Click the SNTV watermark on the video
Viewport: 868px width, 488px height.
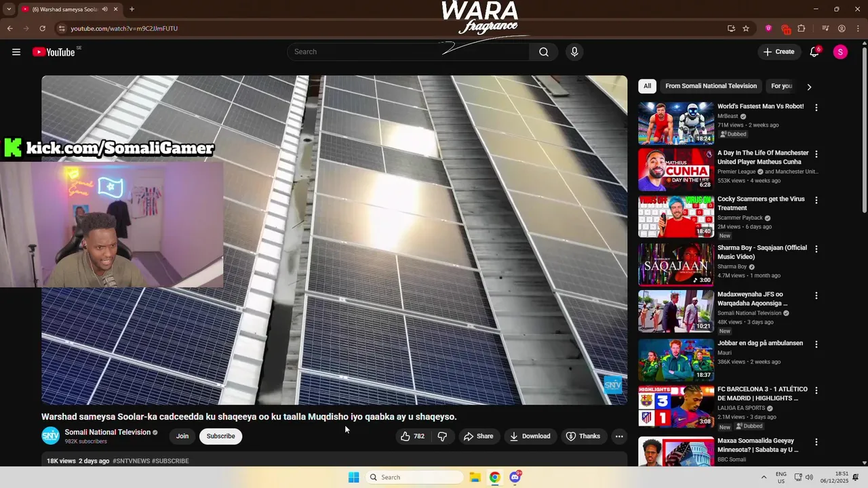tap(612, 385)
